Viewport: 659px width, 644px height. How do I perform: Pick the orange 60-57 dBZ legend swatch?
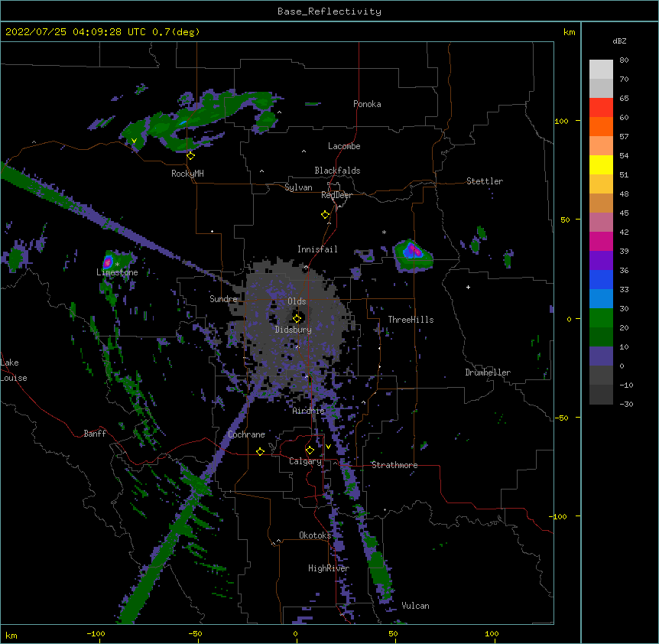pos(601,126)
